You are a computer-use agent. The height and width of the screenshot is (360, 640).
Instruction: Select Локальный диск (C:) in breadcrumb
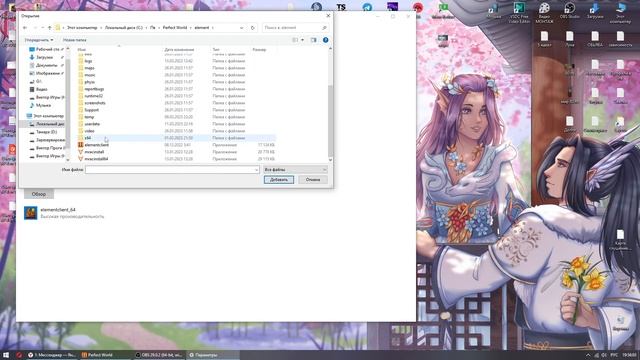click(x=124, y=28)
